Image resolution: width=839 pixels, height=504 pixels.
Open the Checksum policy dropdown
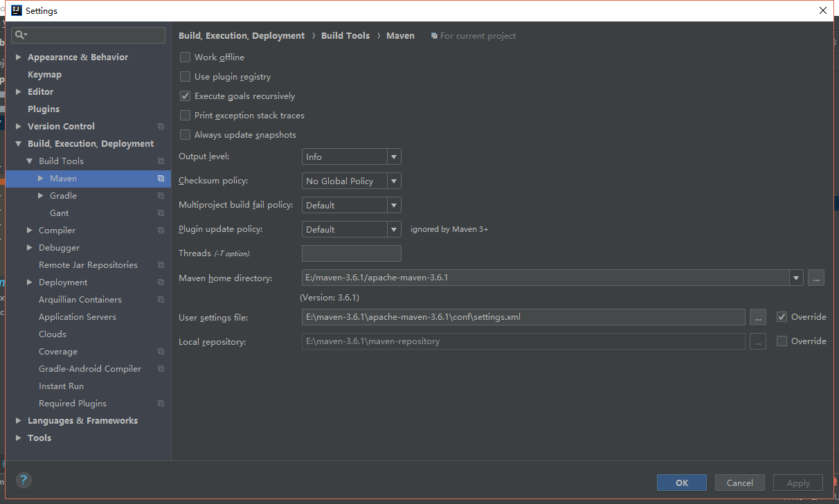tap(394, 181)
